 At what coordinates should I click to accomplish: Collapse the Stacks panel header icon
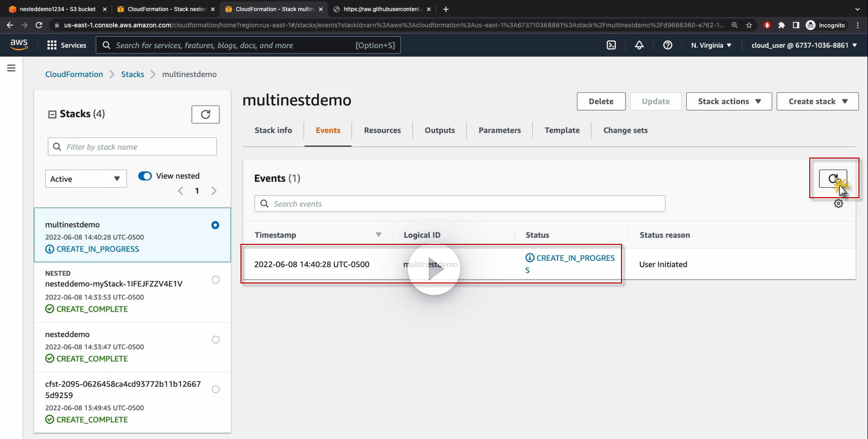52,114
